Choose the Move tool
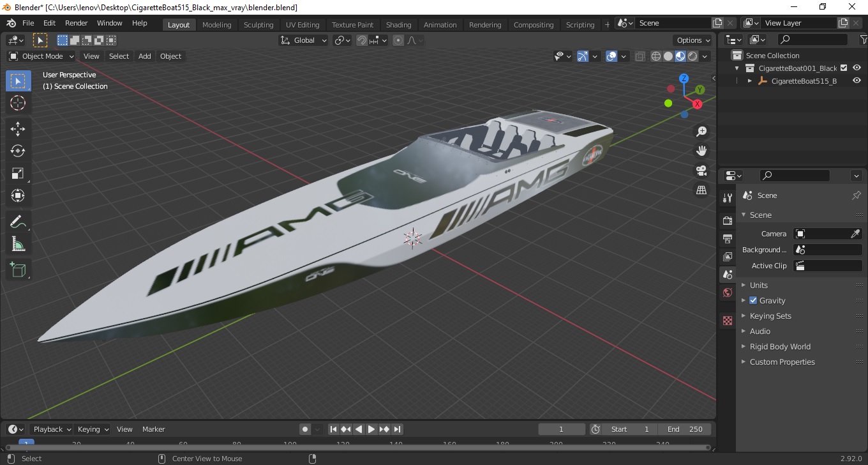Image resolution: width=868 pixels, height=465 pixels. 18,129
